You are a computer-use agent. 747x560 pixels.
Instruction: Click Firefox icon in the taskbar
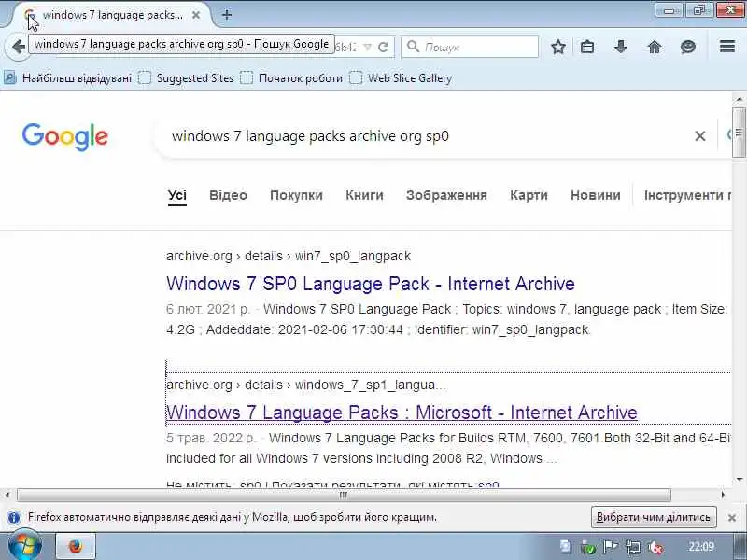point(76,546)
